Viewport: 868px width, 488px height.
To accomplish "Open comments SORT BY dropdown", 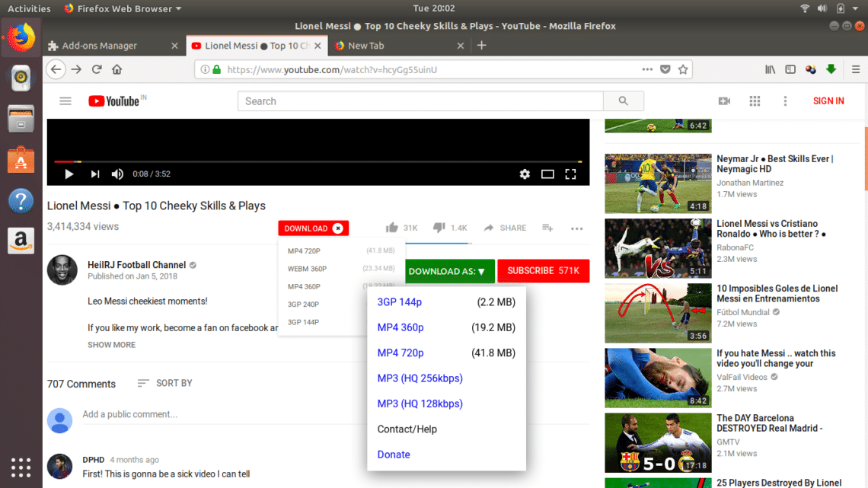I will pos(165,383).
